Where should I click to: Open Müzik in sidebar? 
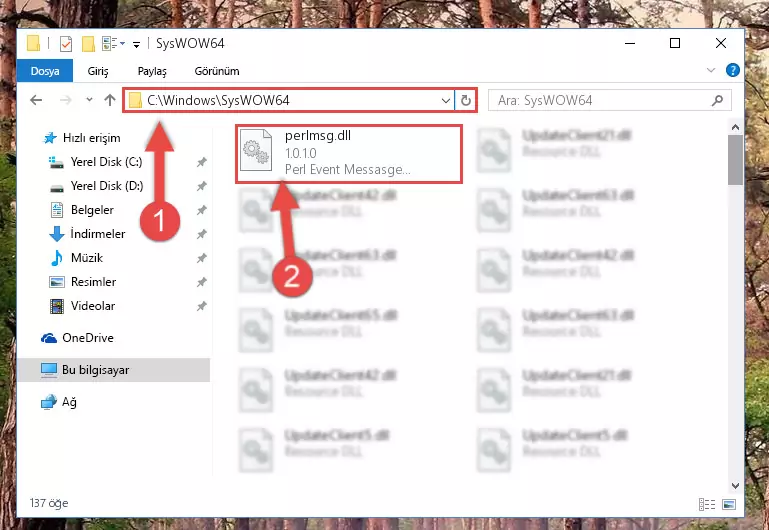(x=87, y=258)
